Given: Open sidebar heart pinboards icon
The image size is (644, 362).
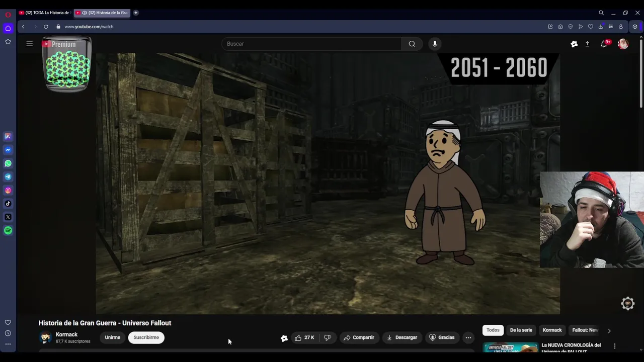Looking at the screenshot, I should point(8,322).
